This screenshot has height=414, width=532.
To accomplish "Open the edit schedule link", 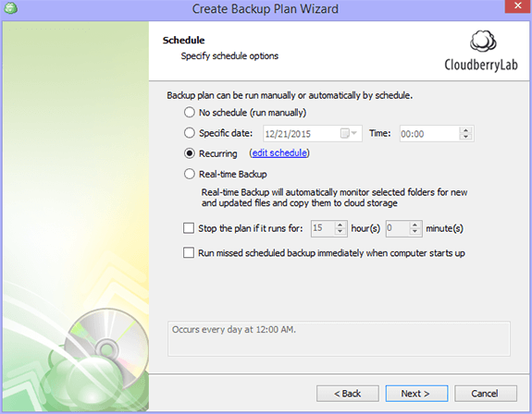I will tap(279, 153).
